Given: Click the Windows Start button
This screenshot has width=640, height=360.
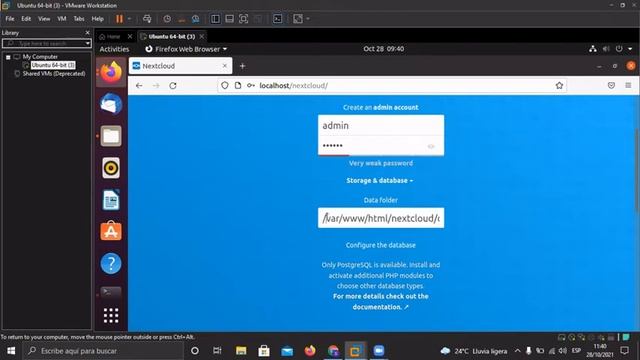Looking at the screenshot, I should [11, 351].
